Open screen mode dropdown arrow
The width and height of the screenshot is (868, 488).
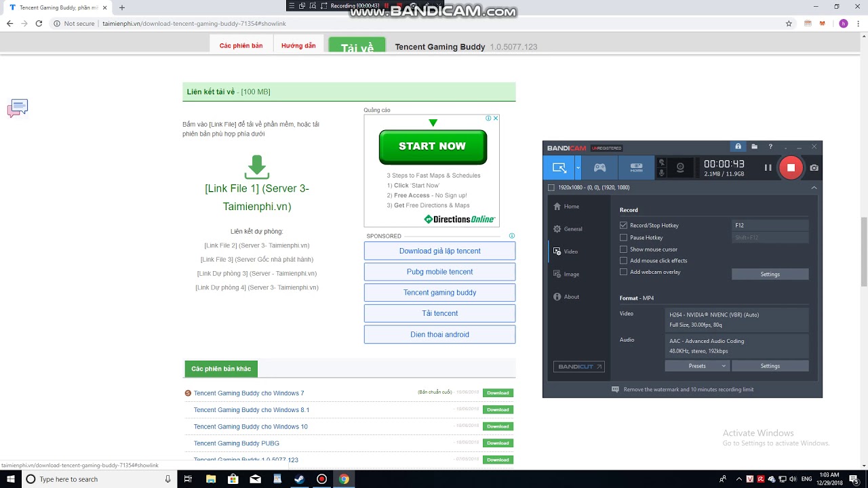tap(578, 167)
